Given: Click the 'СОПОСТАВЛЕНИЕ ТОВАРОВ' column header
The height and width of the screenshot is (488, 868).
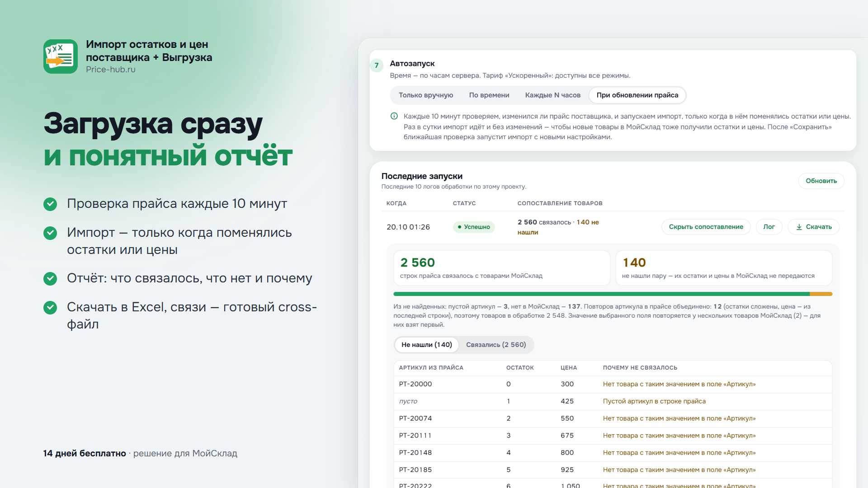Looking at the screenshot, I should (560, 203).
